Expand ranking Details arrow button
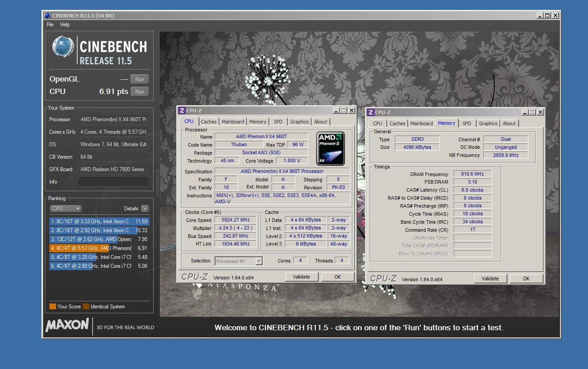Screen dimensions: 588x369 point(145,209)
